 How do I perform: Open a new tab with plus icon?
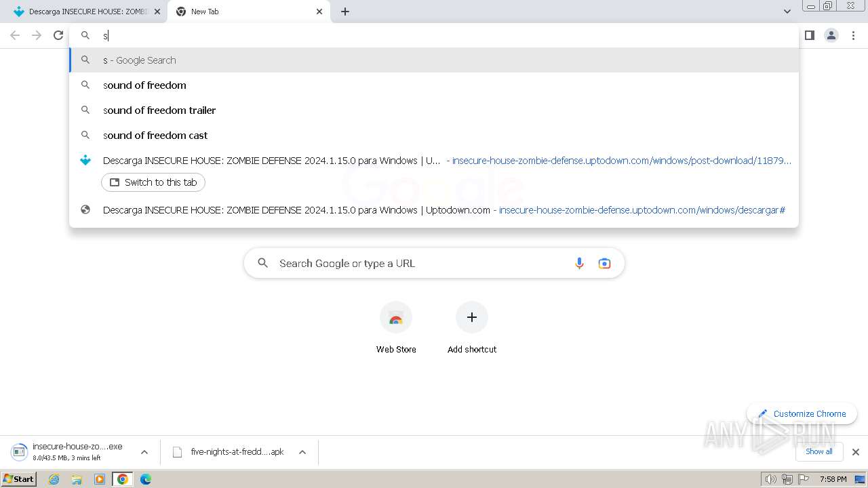[345, 12]
